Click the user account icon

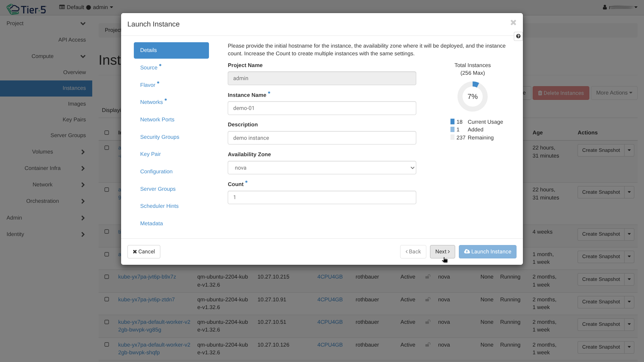(x=605, y=7)
